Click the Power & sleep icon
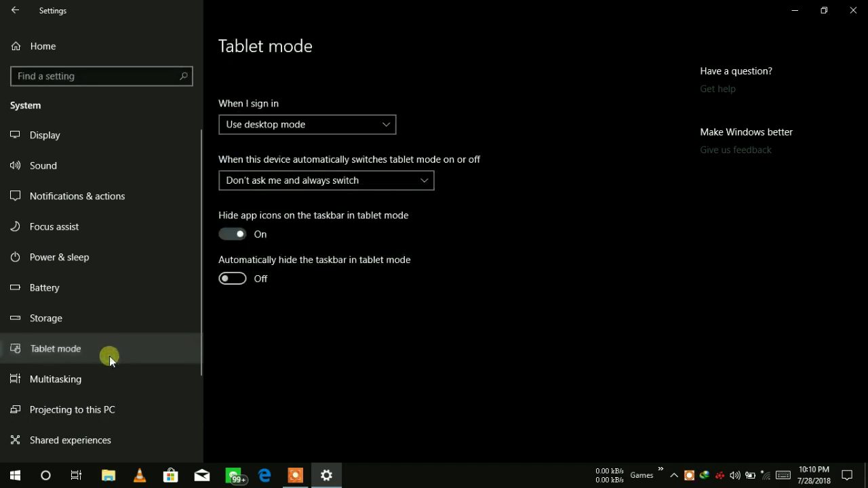This screenshot has width=868, height=488. click(x=15, y=257)
